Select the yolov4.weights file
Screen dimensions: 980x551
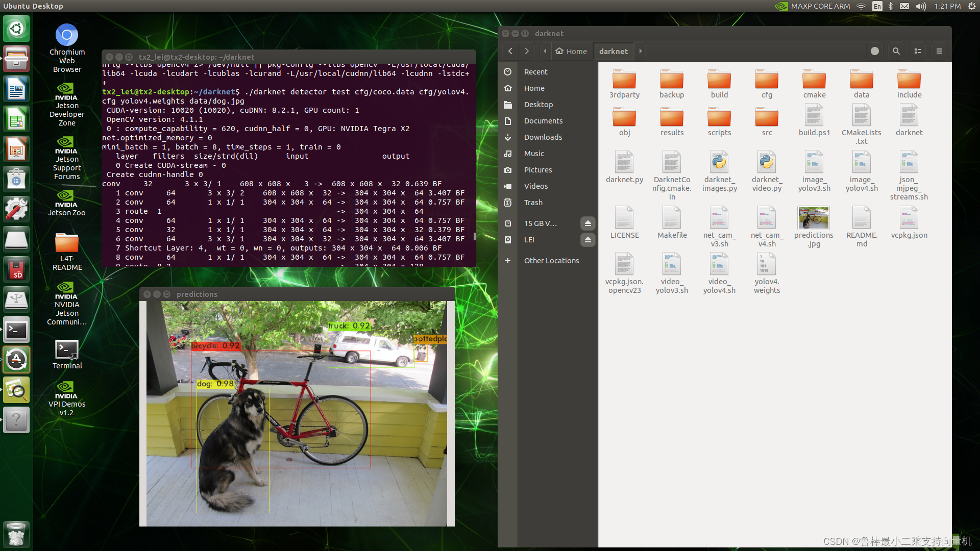tap(766, 265)
